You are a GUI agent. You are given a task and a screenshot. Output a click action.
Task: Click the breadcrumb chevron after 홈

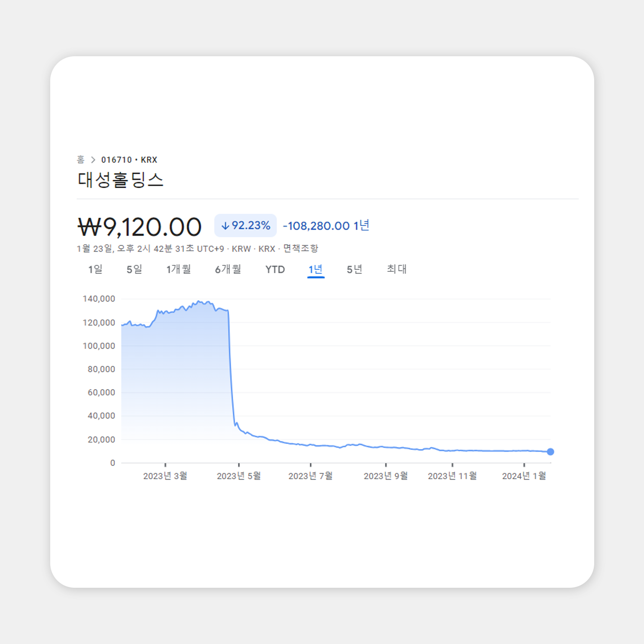coord(93,160)
